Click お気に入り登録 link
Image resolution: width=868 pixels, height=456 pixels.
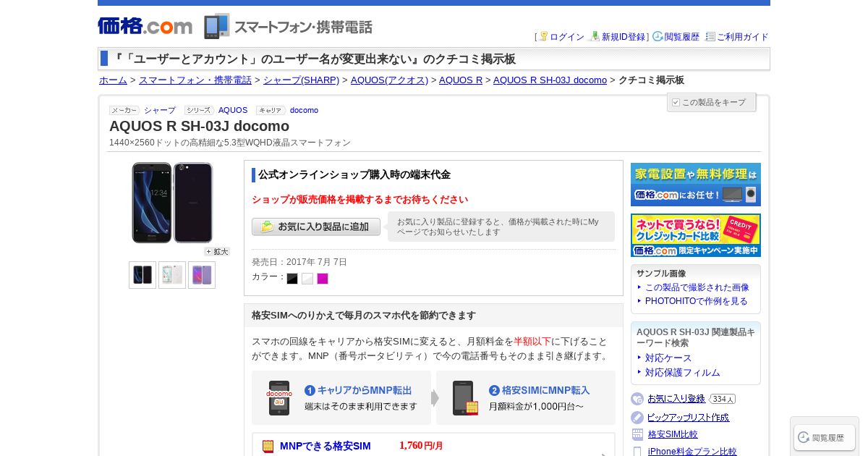click(x=676, y=399)
